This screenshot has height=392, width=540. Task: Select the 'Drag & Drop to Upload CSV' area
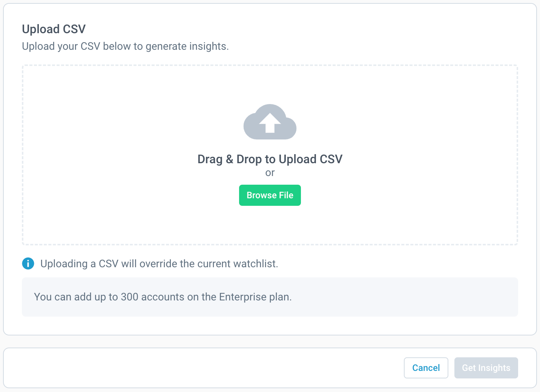pos(270,159)
